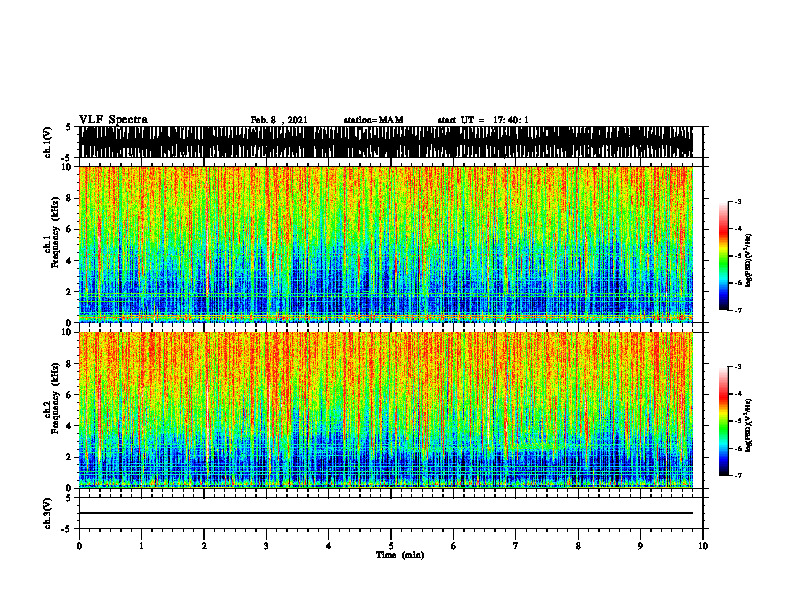Viewport: 792px width, 612px height.
Task: Click the 'station=MAM' label
Action: point(373,120)
